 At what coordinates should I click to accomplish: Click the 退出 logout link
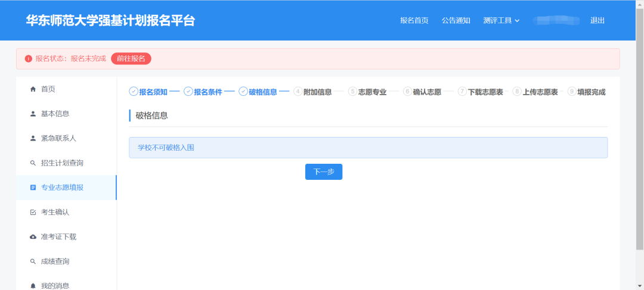tap(597, 20)
